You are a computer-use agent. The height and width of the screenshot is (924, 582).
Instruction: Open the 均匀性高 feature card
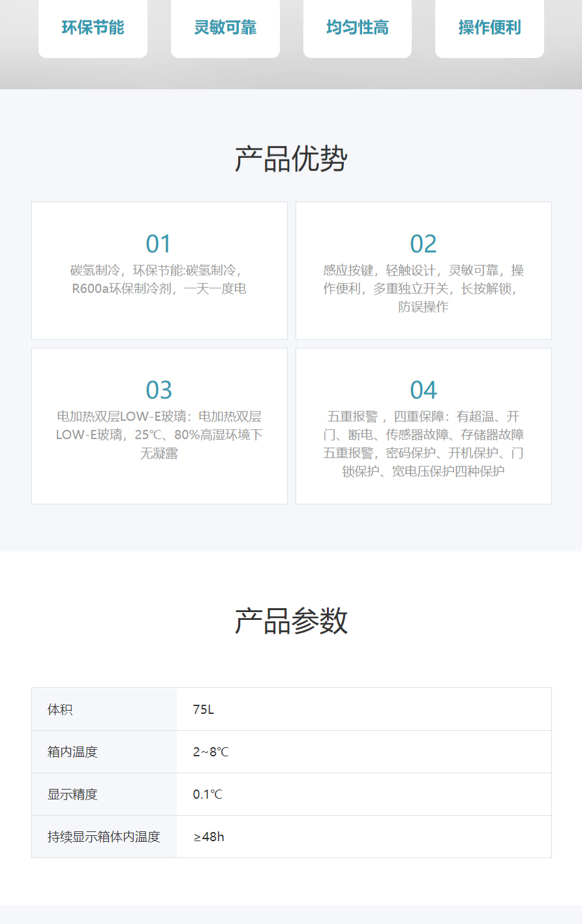click(x=358, y=27)
